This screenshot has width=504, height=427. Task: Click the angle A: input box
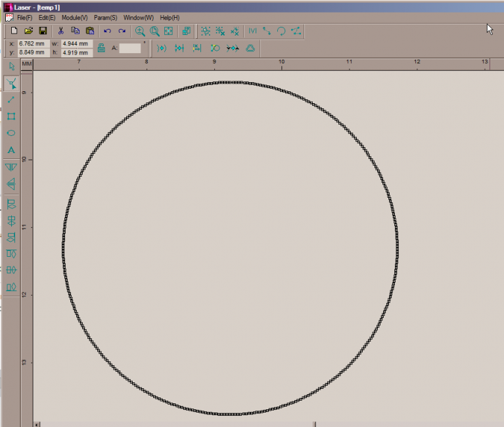129,48
